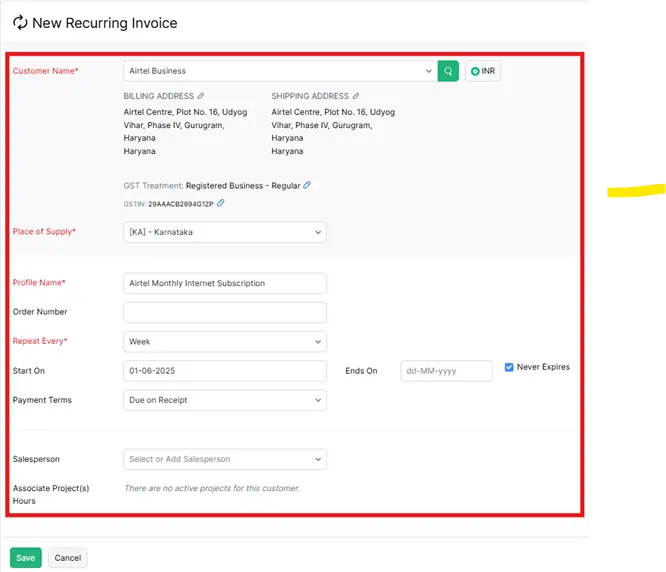Edit billing address pencil icon
The height and width of the screenshot is (572, 666).
[201, 96]
